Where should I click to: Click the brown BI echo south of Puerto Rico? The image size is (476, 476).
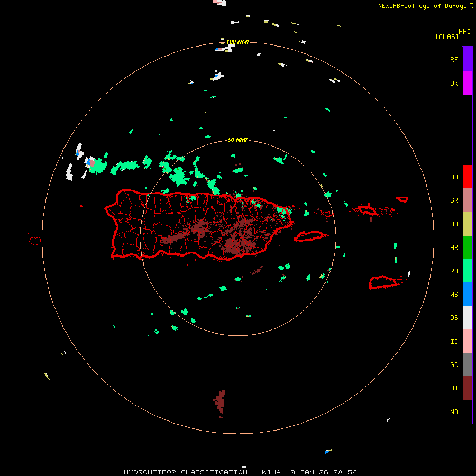click(x=220, y=402)
